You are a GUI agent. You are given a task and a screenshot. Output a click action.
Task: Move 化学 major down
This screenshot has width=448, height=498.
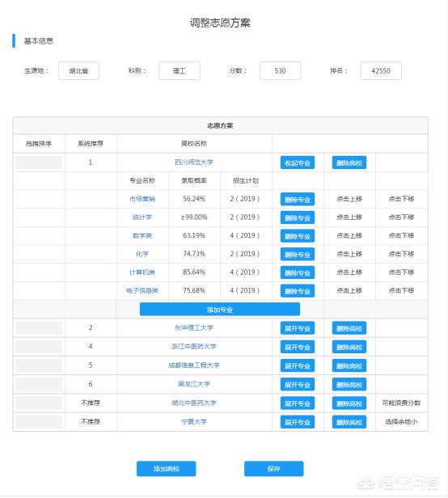(401, 254)
